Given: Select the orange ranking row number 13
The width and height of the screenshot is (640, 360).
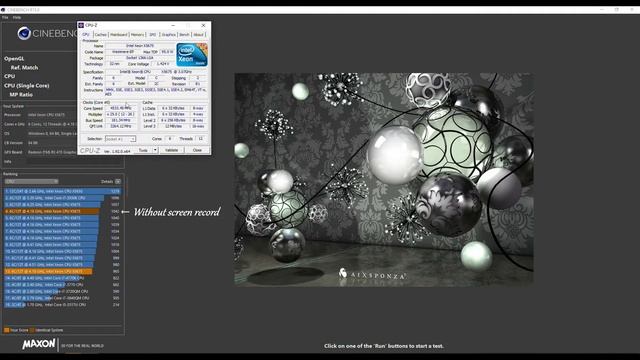Looking at the screenshot, I should (x=63, y=271).
